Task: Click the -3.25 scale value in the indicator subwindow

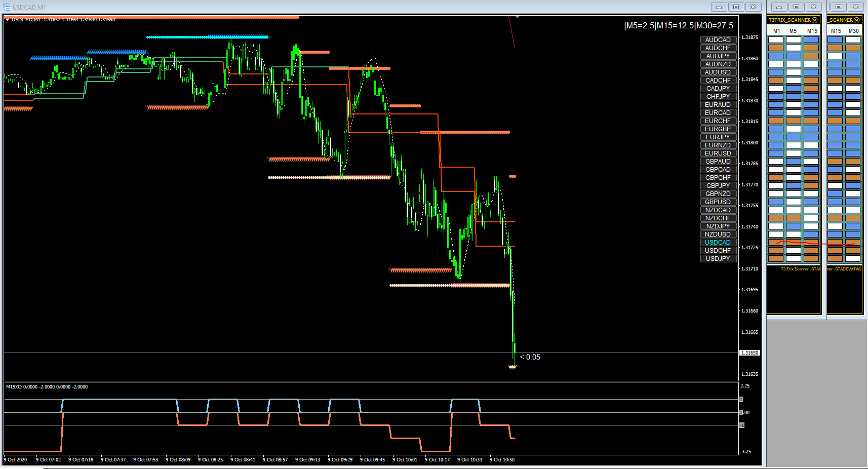Action: click(746, 452)
